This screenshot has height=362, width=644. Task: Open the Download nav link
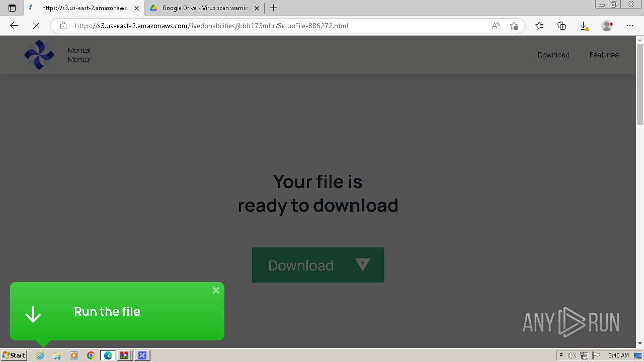553,55
